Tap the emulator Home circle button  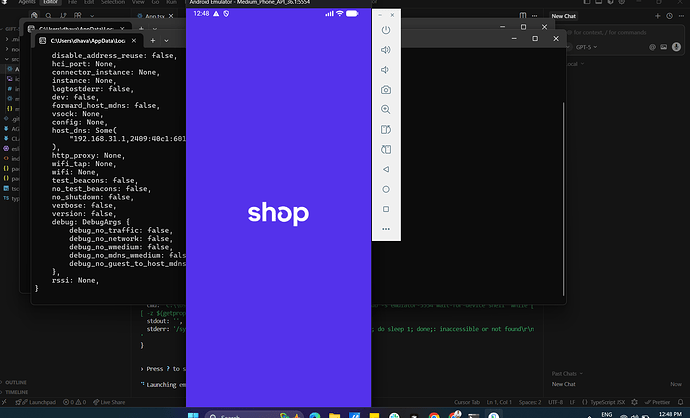coord(385,189)
